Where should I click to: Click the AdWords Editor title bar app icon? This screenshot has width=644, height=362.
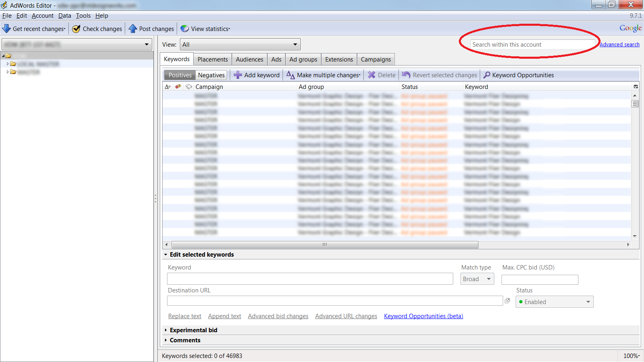[4, 5]
